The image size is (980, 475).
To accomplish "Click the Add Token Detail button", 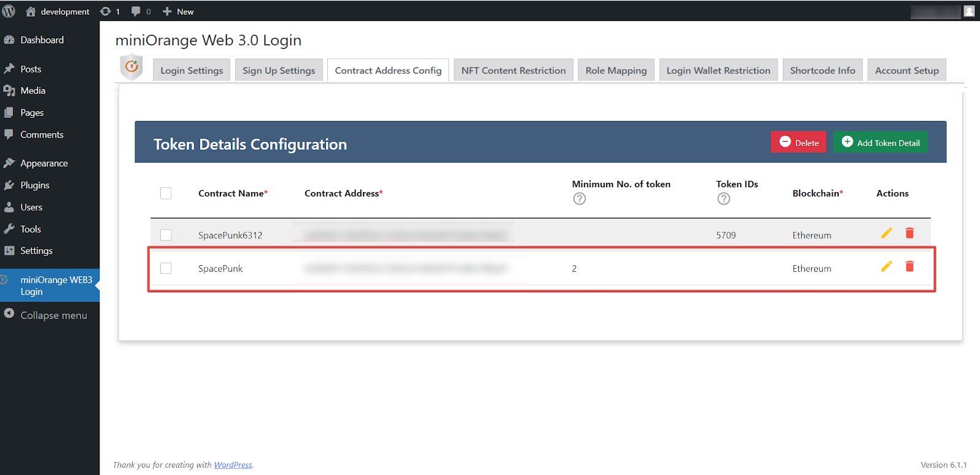I will pos(881,142).
